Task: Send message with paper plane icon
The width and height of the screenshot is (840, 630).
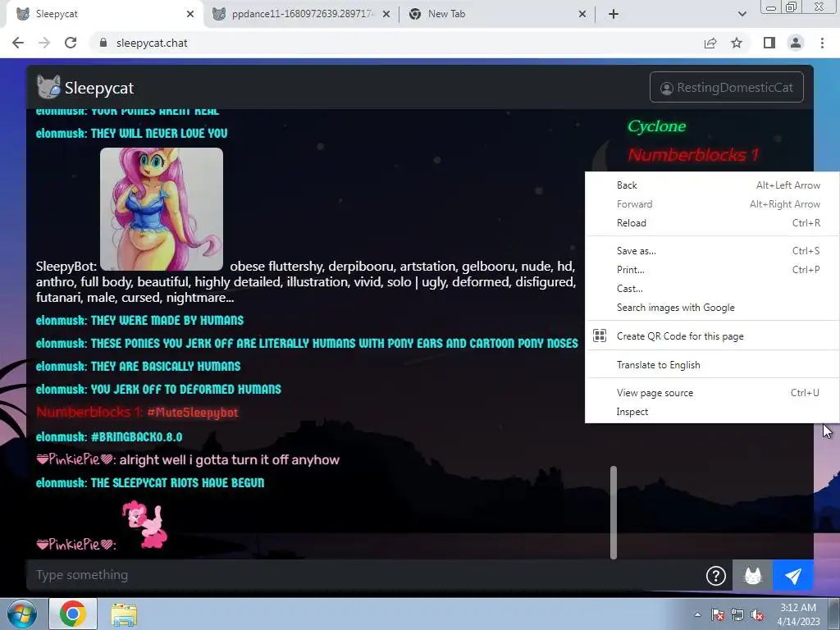Action: (x=793, y=576)
